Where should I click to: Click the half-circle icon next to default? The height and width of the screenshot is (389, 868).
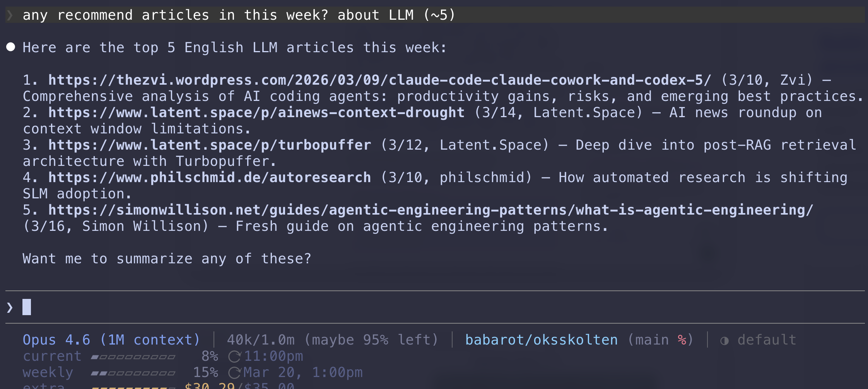(724, 341)
